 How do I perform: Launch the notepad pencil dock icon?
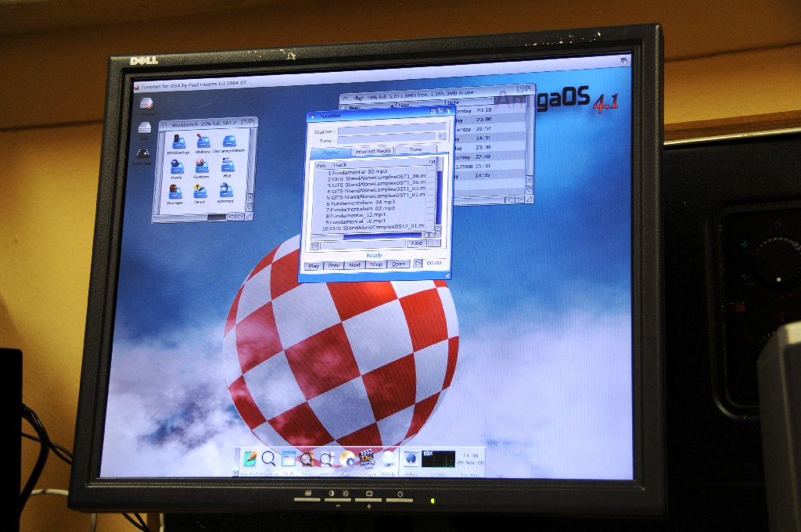(x=250, y=458)
